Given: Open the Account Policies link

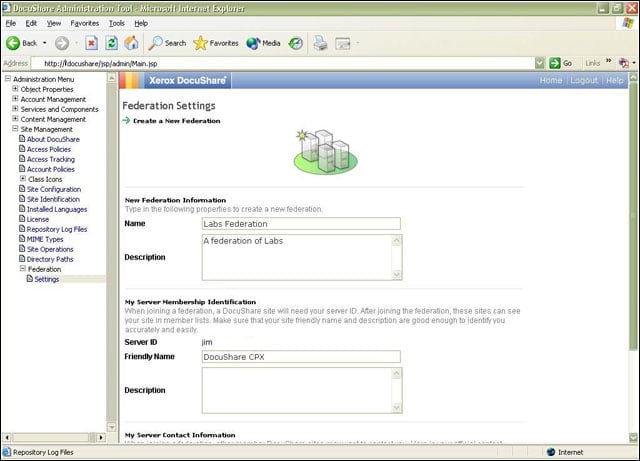Looking at the screenshot, I should [x=51, y=169].
